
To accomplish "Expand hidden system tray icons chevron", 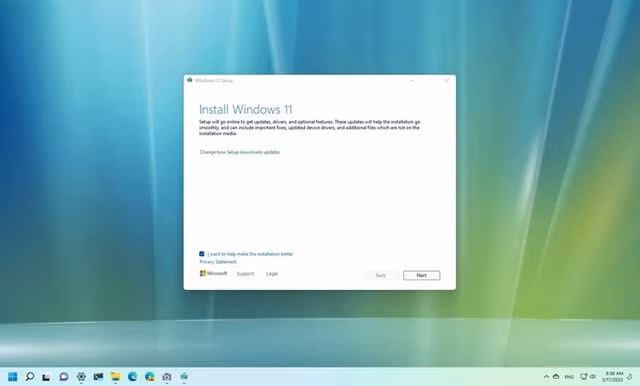I will (x=546, y=377).
